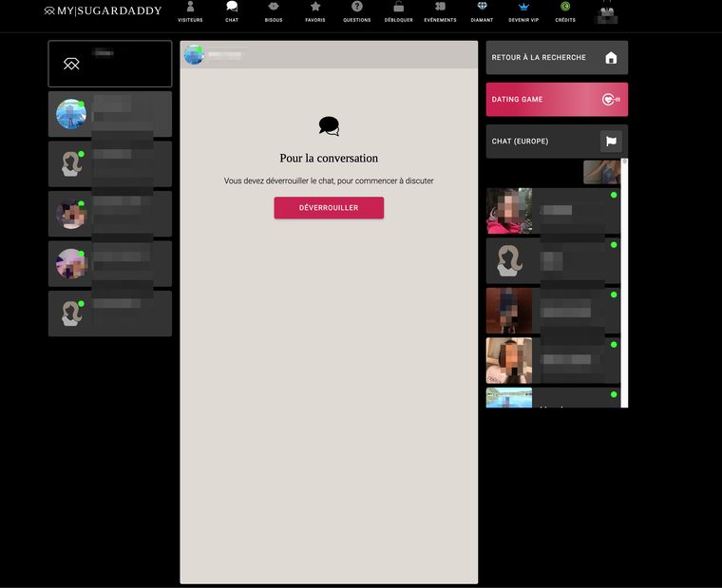Select the pink-jacket user in Europe chat list
Viewport: 722px width, 588px height.
(553, 211)
